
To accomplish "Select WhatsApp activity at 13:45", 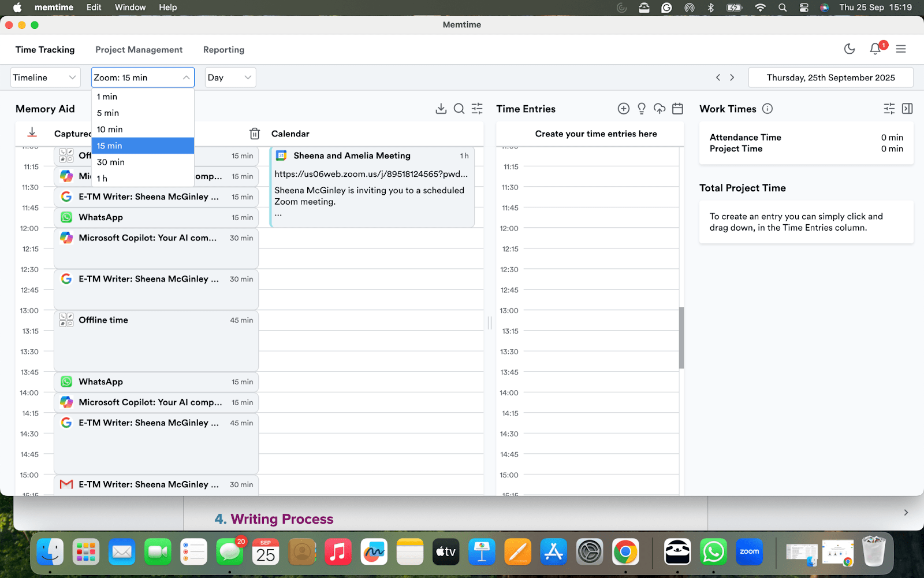I will point(156,382).
